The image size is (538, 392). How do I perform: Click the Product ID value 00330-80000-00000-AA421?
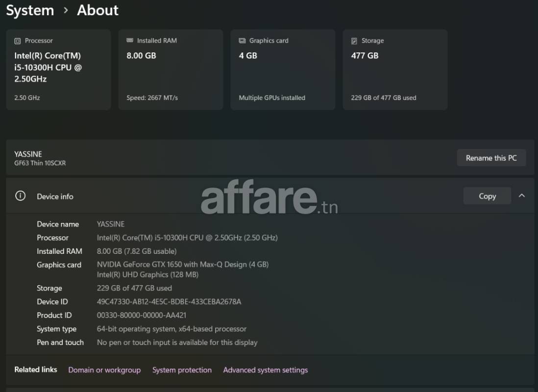[142, 315]
